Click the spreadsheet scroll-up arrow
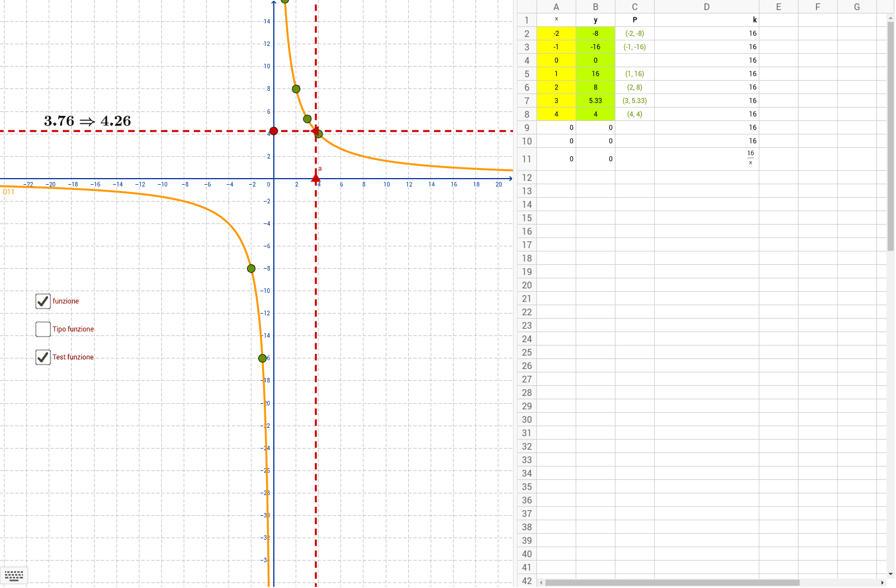Screen dimensions: 896x588 click(891, 18)
